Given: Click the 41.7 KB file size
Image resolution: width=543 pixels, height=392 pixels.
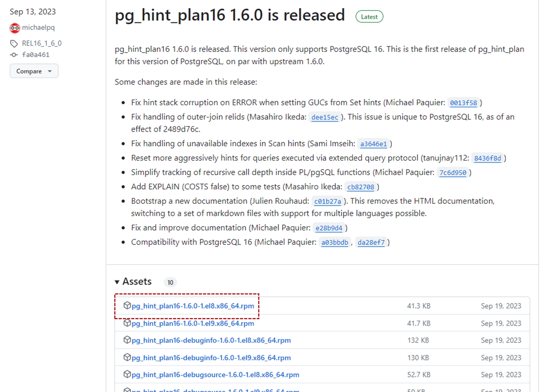Looking at the screenshot, I should [x=419, y=323].
